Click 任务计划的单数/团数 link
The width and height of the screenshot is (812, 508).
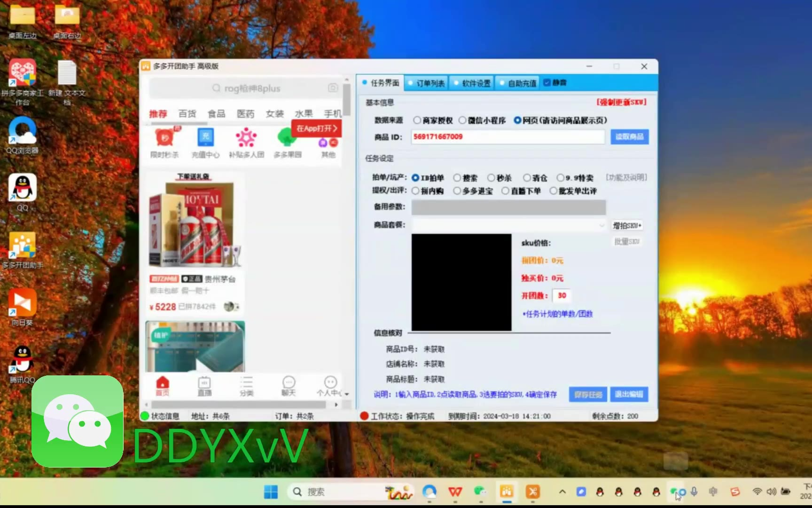coord(558,314)
